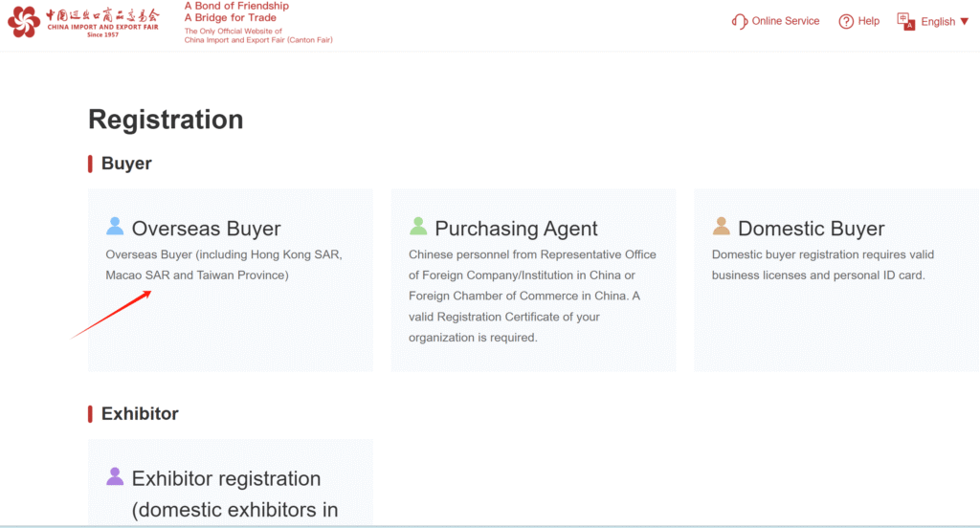The height and width of the screenshot is (528, 980).
Task: Click the purple Exhibitor person icon
Action: (115, 476)
